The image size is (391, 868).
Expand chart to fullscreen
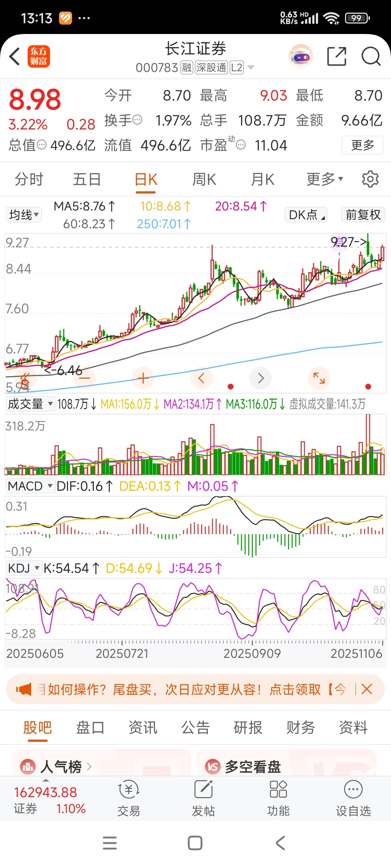pos(319,378)
